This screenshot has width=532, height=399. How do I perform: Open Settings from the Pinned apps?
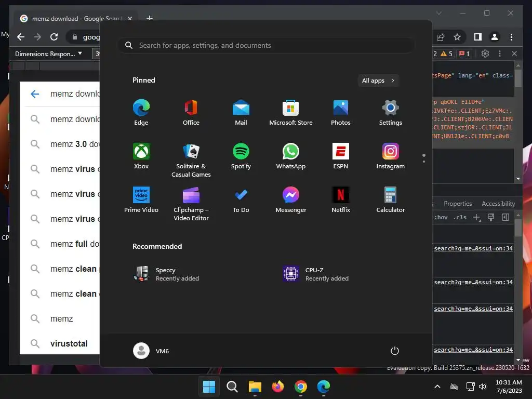[x=391, y=113]
